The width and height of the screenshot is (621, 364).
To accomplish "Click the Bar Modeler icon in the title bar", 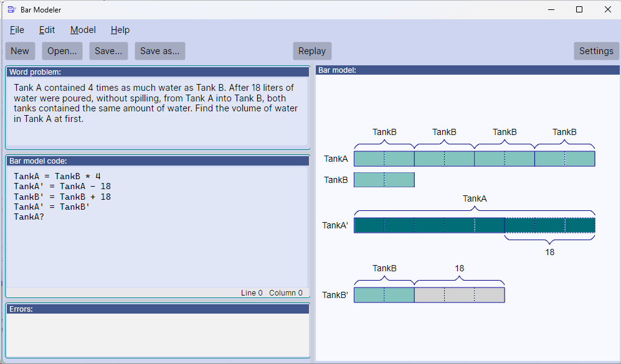I will pos(10,9).
